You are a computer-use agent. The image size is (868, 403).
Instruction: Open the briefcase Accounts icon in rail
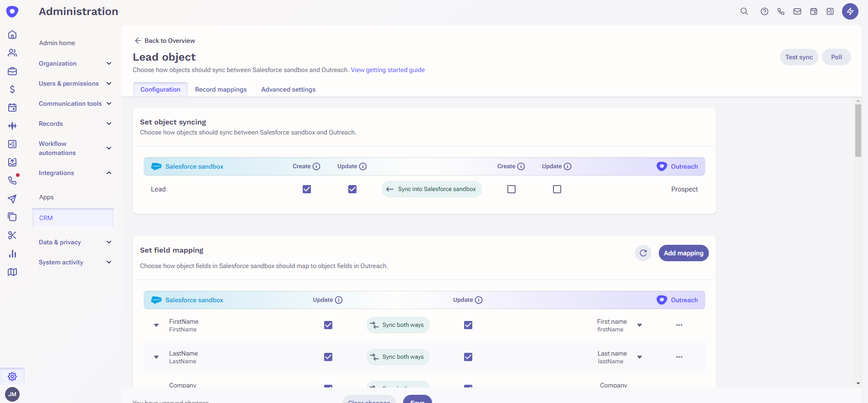[12, 71]
